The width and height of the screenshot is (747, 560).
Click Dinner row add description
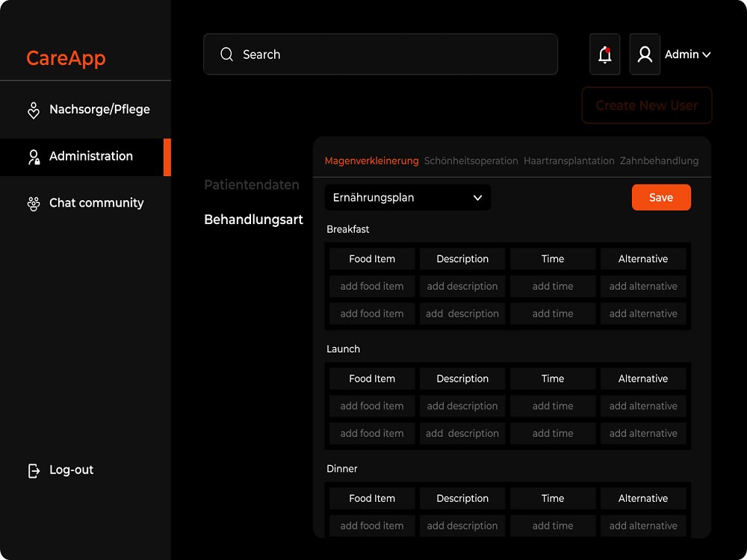coord(462,526)
